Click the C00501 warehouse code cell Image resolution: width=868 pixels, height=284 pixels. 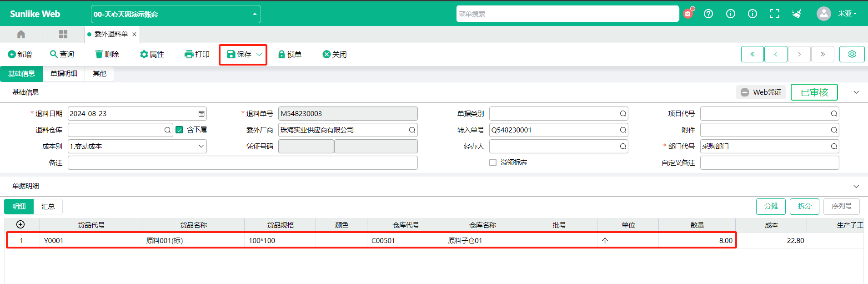406,241
